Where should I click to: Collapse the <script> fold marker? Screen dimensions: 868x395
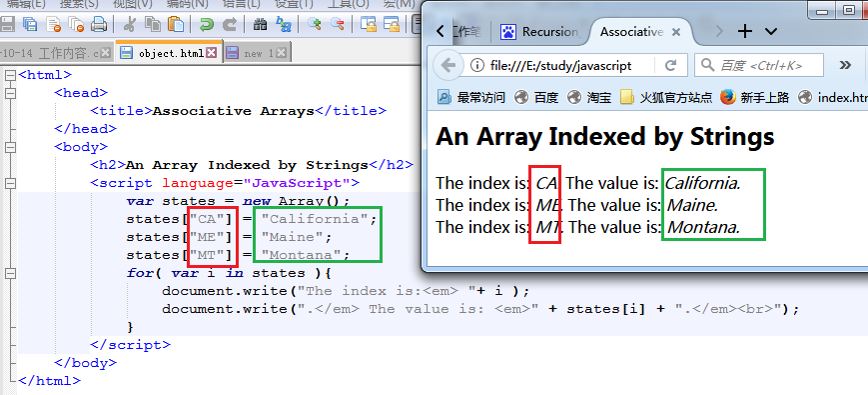9,183
